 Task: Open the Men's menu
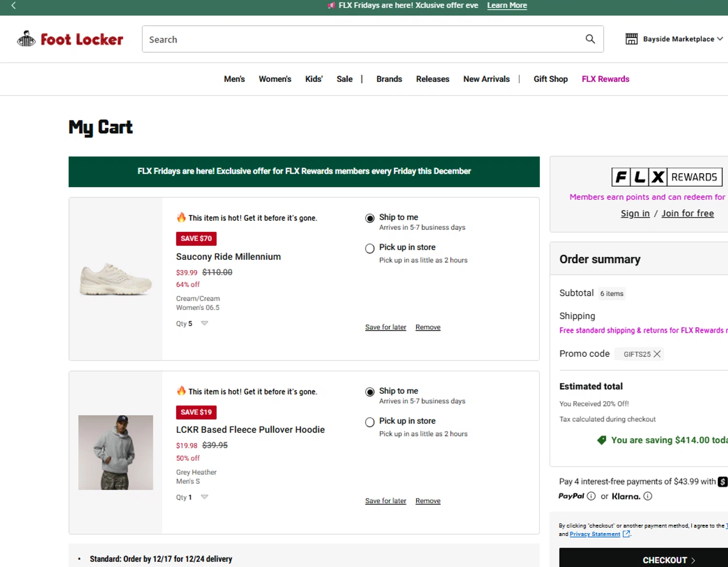[234, 79]
